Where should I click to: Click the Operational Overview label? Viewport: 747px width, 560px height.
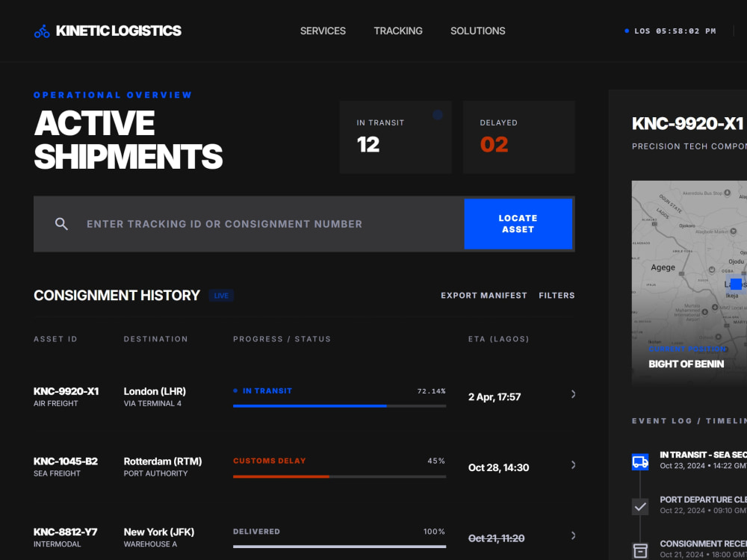[x=113, y=96]
